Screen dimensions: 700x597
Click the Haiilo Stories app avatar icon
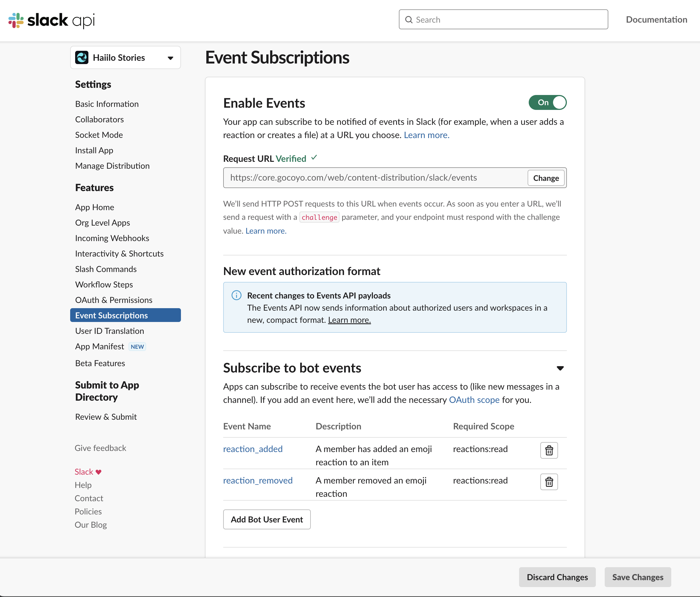[82, 57]
